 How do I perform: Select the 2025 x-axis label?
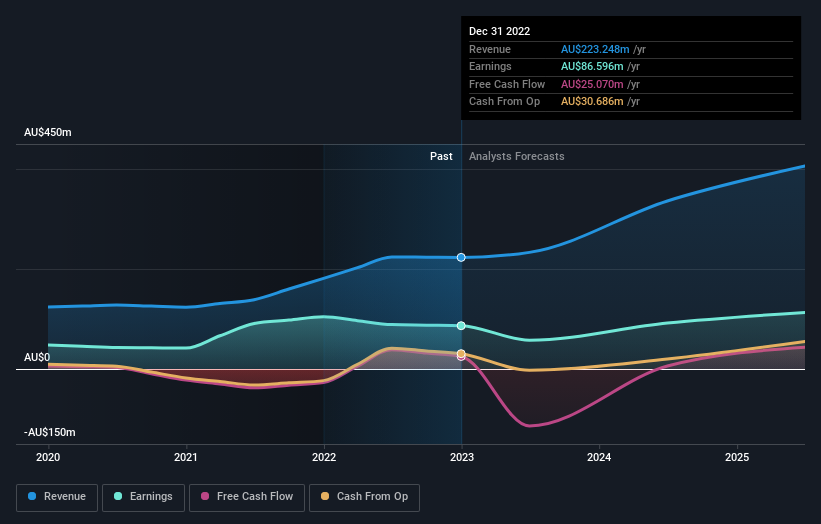(x=737, y=457)
